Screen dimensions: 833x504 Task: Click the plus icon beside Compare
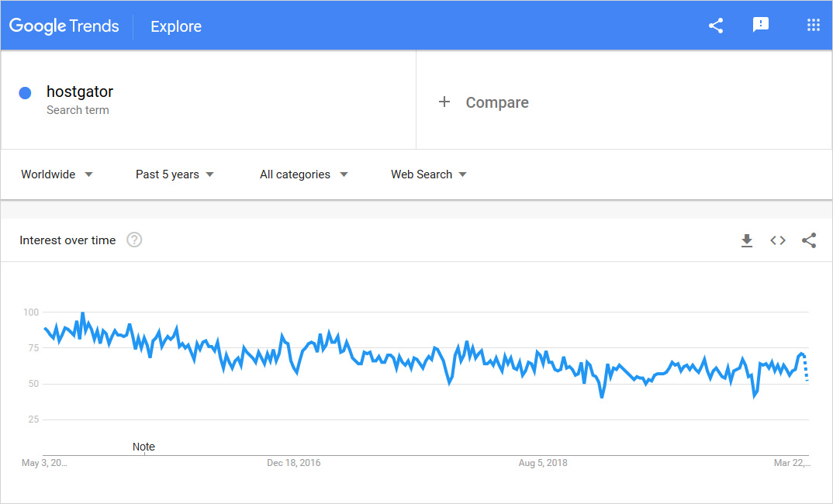point(444,102)
